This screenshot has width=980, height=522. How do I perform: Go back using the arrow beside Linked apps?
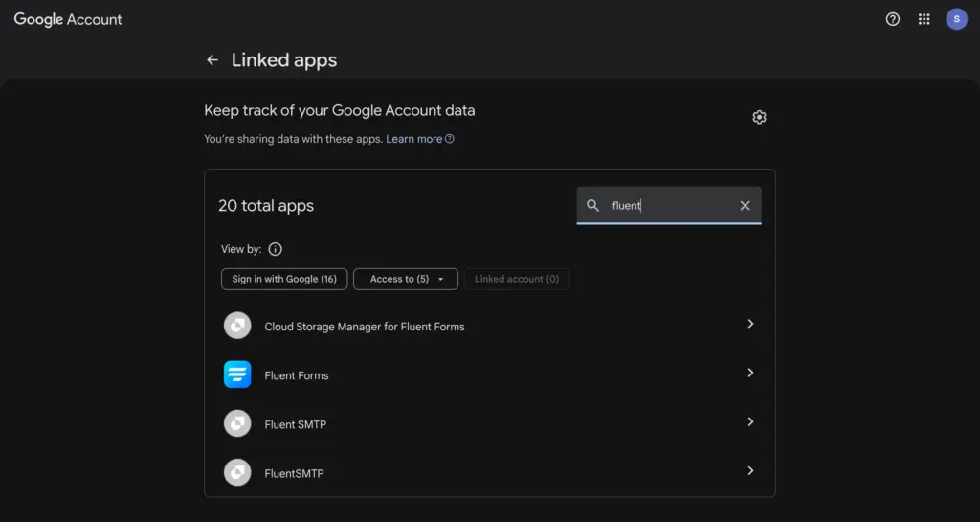212,60
